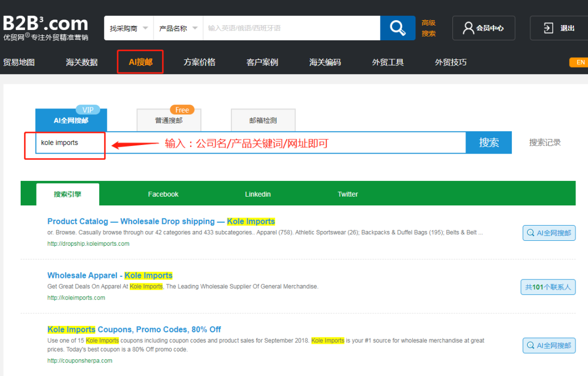
Task: Click the Free badge
Action: (x=182, y=110)
